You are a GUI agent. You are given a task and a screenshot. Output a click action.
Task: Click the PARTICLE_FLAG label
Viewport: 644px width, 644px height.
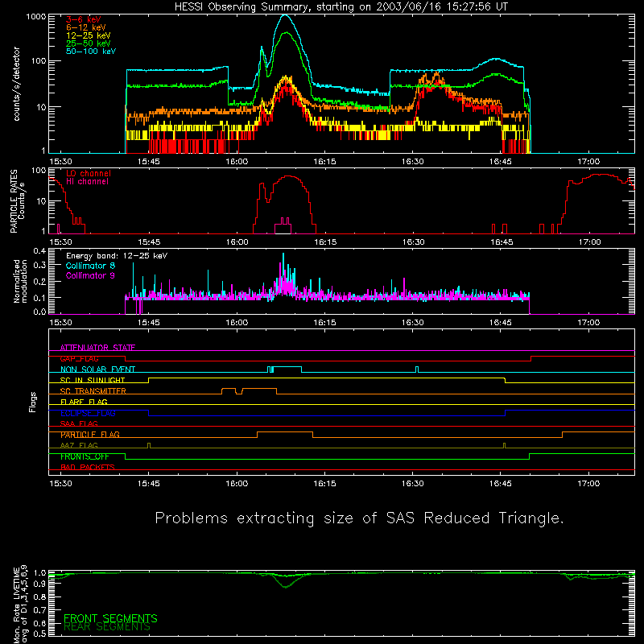click(x=90, y=435)
